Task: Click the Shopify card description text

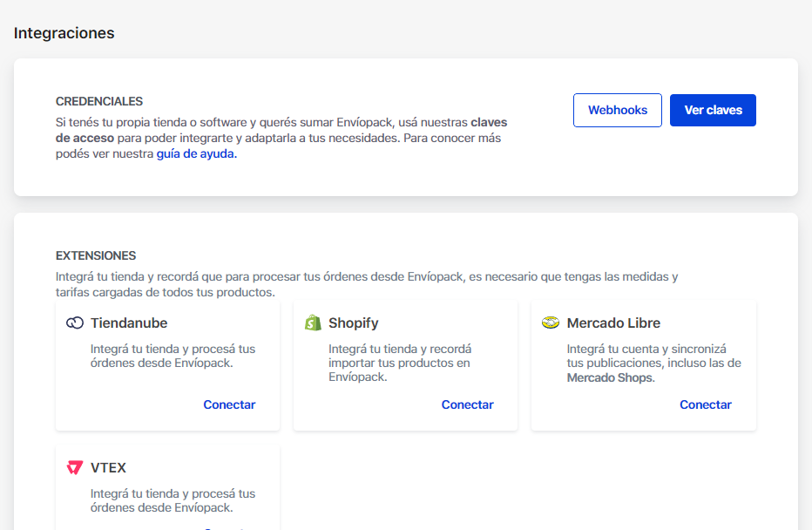Action: (400, 363)
